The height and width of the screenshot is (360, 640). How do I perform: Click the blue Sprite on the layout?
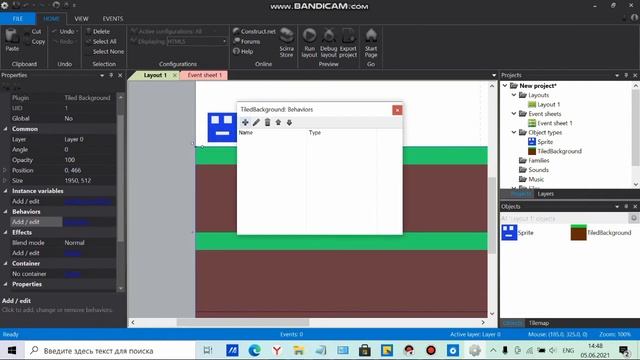222,127
